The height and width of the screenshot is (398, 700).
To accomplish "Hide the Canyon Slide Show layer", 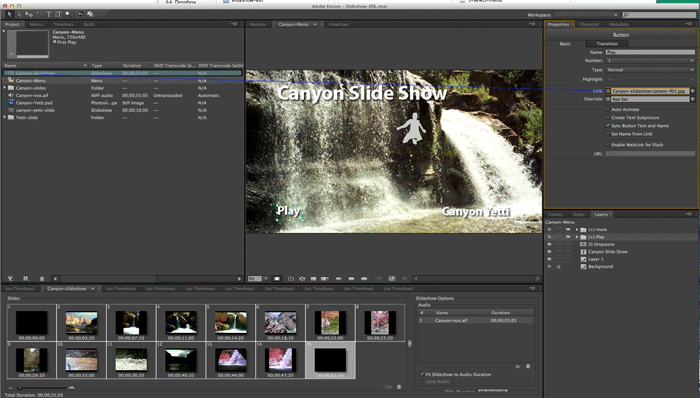I will [x=550, y=252].
